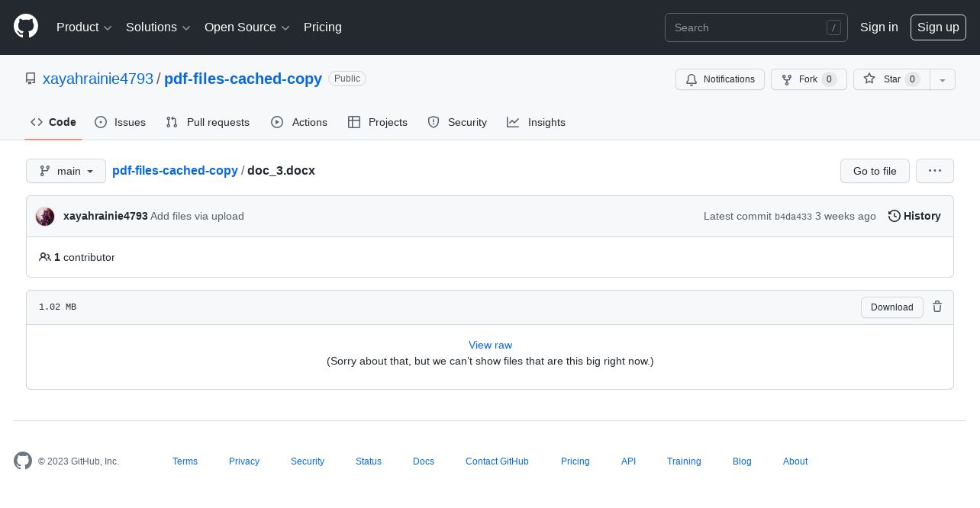This screenshot has width=980, height=508.
Task: Click the 1.02 MB file size text
Action: (57, 307)
